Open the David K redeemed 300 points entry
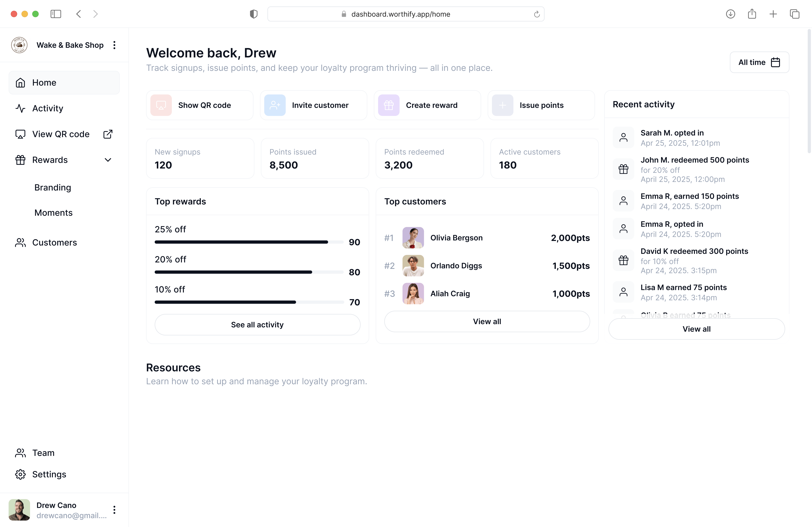 (696, 261)
